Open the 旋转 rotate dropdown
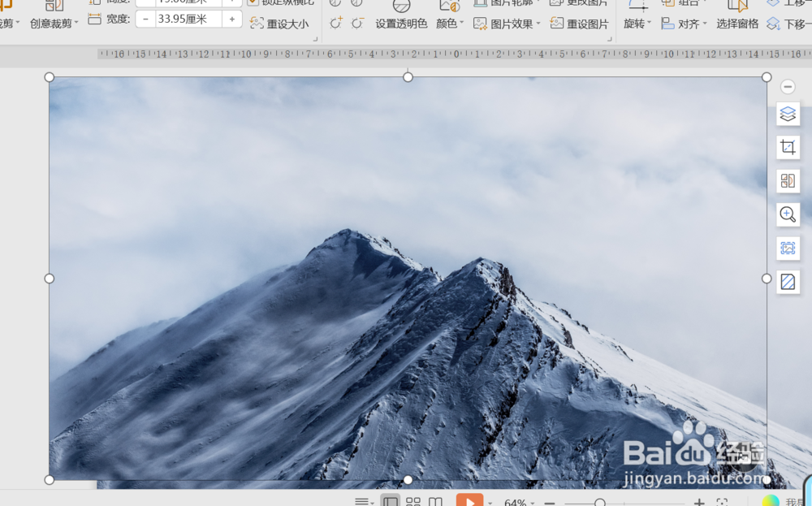The image size is (812, 506). click(x=637, y=24)
